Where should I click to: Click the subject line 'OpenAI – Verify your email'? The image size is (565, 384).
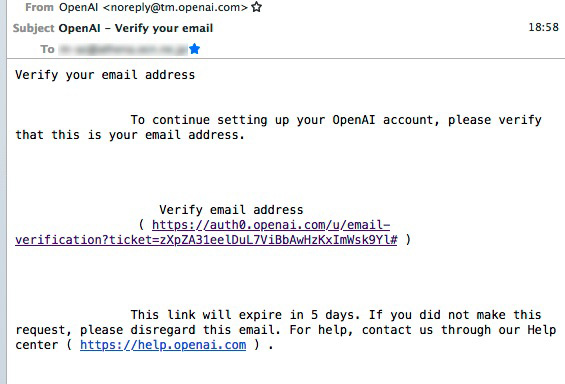(x=135, y=28)
